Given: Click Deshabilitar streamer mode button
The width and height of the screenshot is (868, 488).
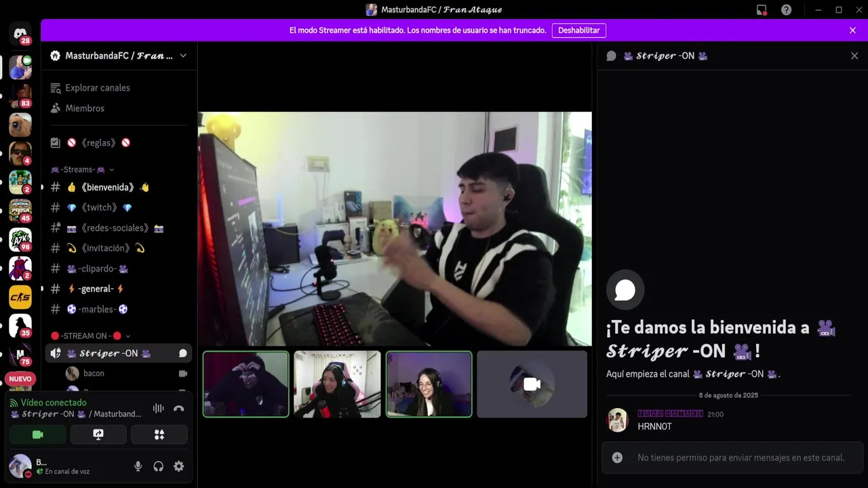Looking at the screenshot, I should pyautogui.click(x=579, y=30).
